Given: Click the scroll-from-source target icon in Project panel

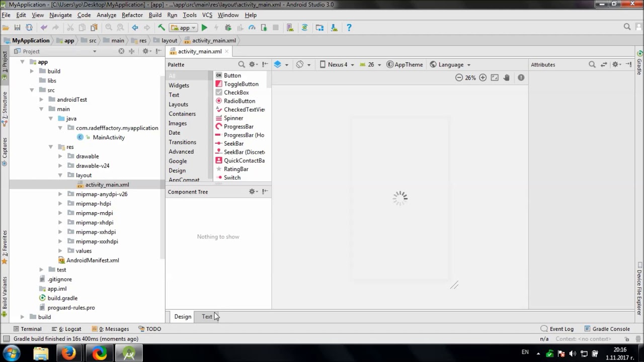Looking at the screenshot, I should [121, 51].
